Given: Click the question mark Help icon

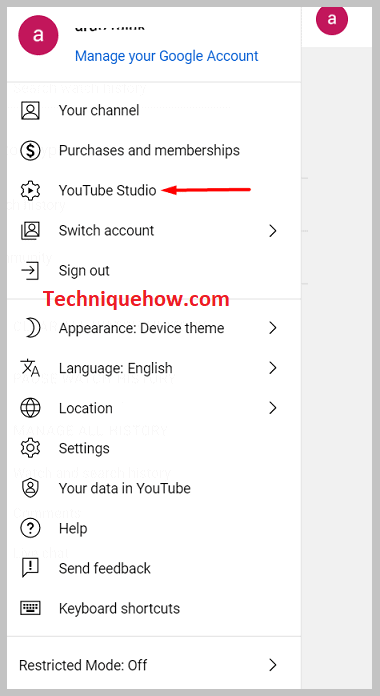Looking at the screenshot, I should pos(30,528).
